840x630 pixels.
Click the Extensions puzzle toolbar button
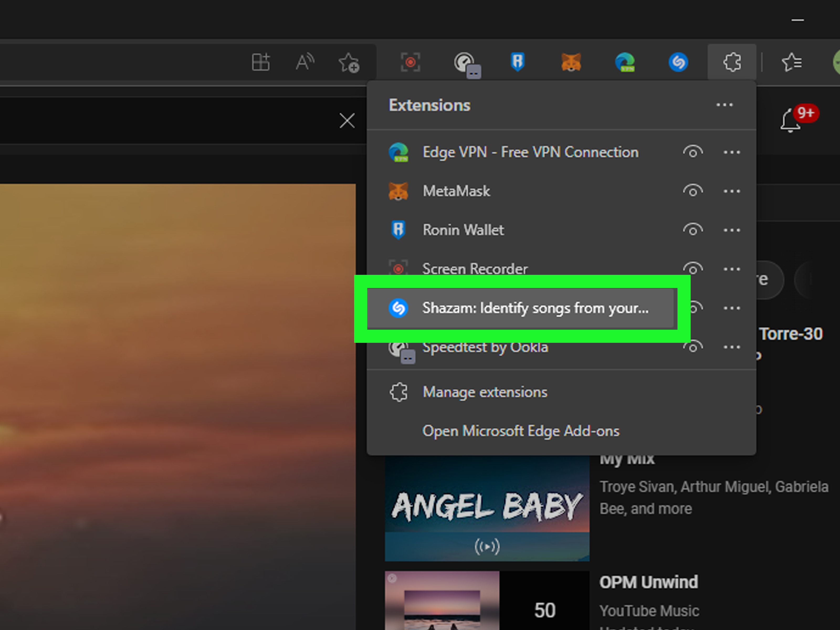coord(732,62)
